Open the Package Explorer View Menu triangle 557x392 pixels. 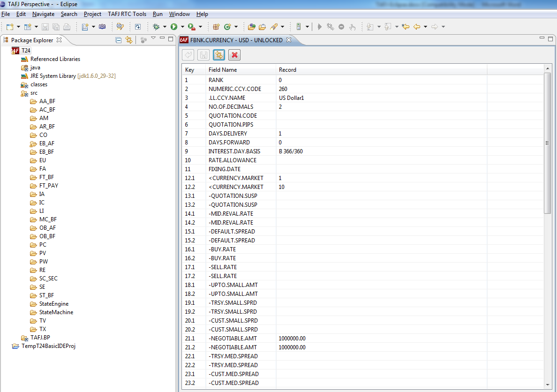153,38
